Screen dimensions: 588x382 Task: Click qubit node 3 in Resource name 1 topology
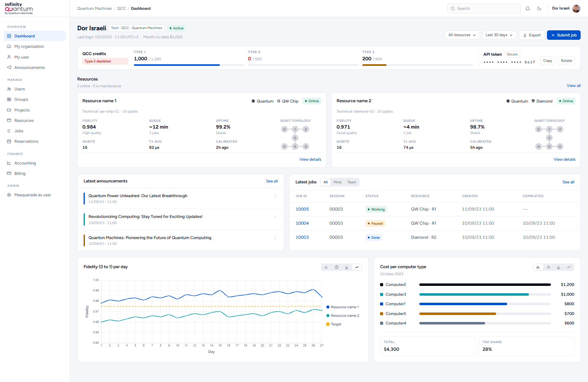point(295,138)
